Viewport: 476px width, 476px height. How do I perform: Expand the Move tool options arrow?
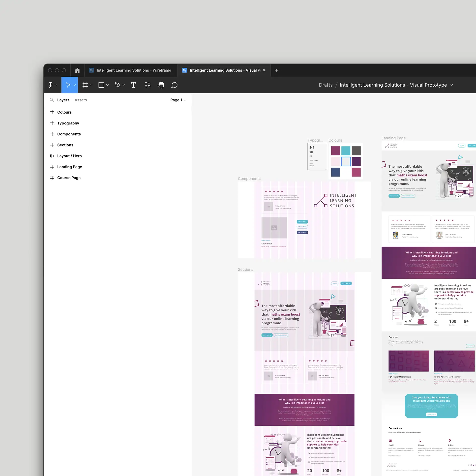(75, 85)
